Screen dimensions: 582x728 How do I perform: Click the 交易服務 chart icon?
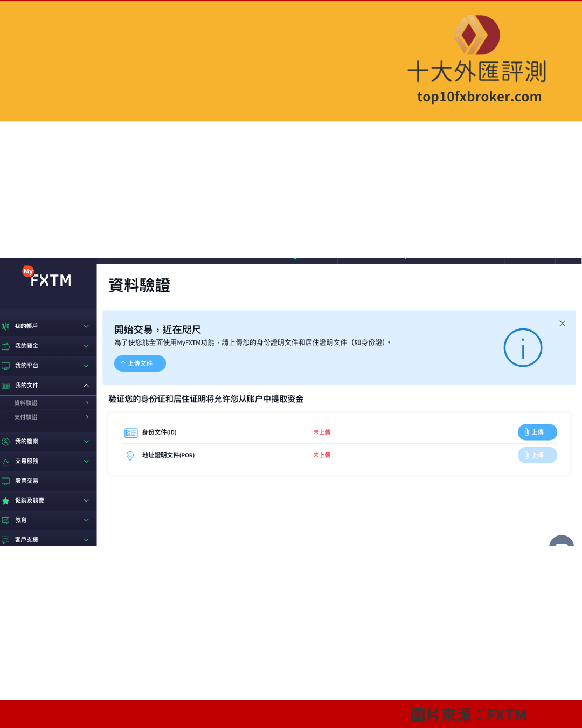pos(5,462)
